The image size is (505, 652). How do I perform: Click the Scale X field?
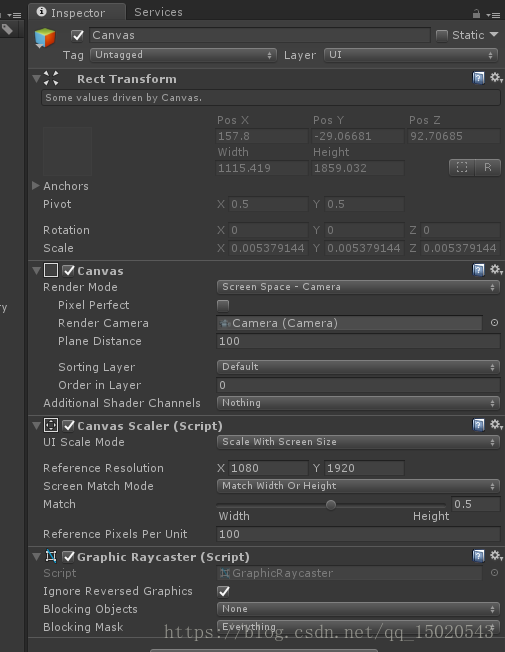click(268, 248)
